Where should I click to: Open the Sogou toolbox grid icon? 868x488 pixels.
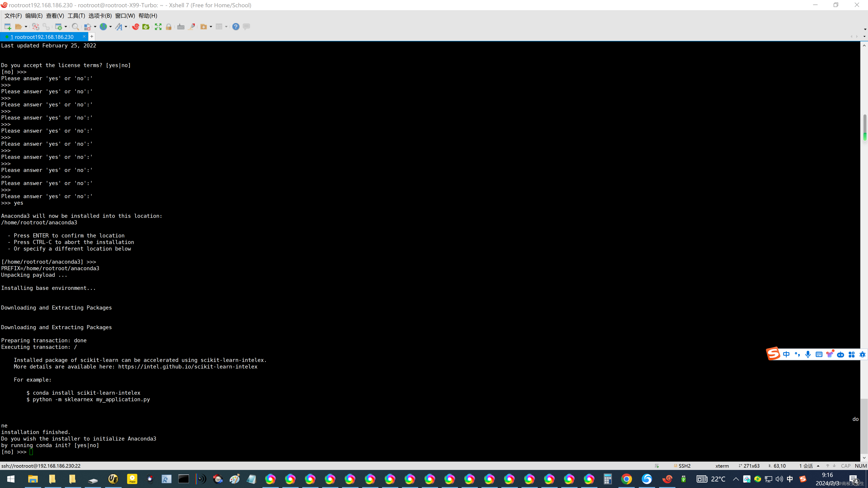(851, 354)
